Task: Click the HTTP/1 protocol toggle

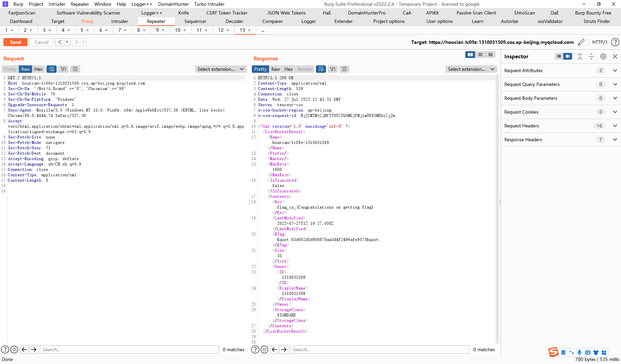Action: [x=600, y=42]
